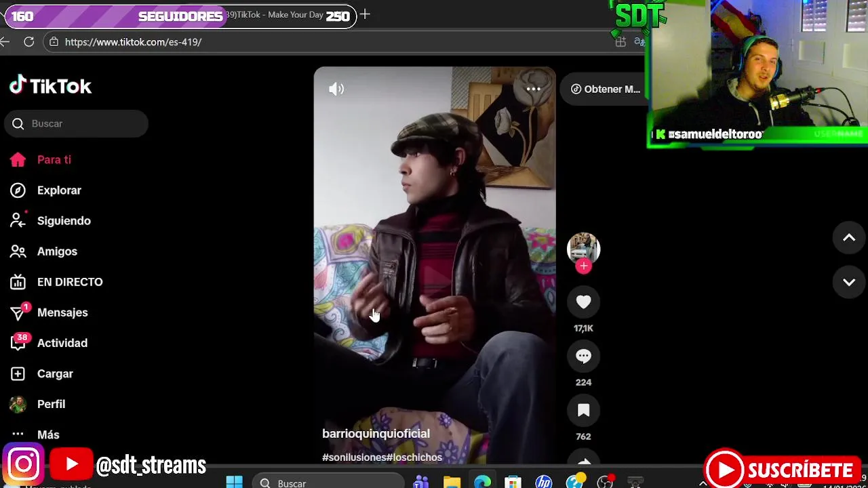The width and height of the screenshot is (868, 488).
Task: Focus the TikTok Buscar search field
Action: click(x=76, y=123)
